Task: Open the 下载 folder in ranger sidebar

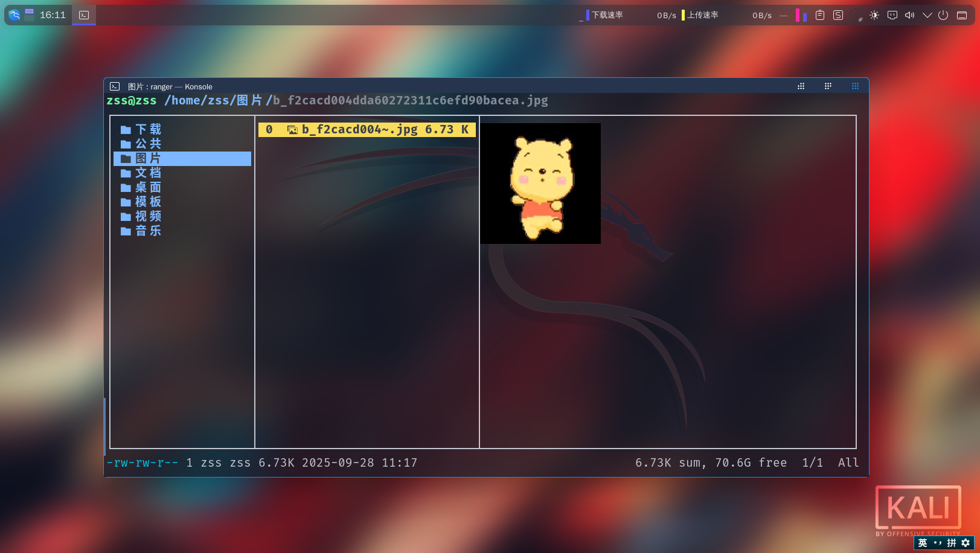Action: click(x=148, y=129)
